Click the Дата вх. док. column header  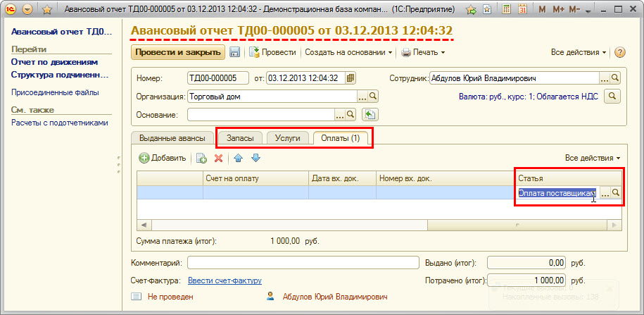pos(342,178)
